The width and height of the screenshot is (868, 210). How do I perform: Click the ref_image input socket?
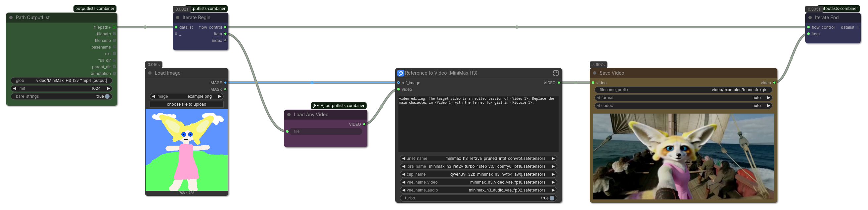[x=398, y=83]
